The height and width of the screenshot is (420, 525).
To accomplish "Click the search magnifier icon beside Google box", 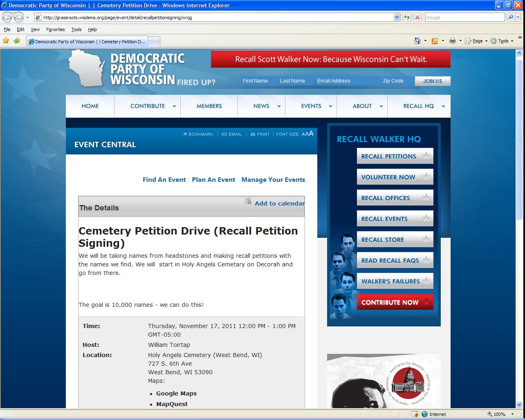I will (510, 18).
